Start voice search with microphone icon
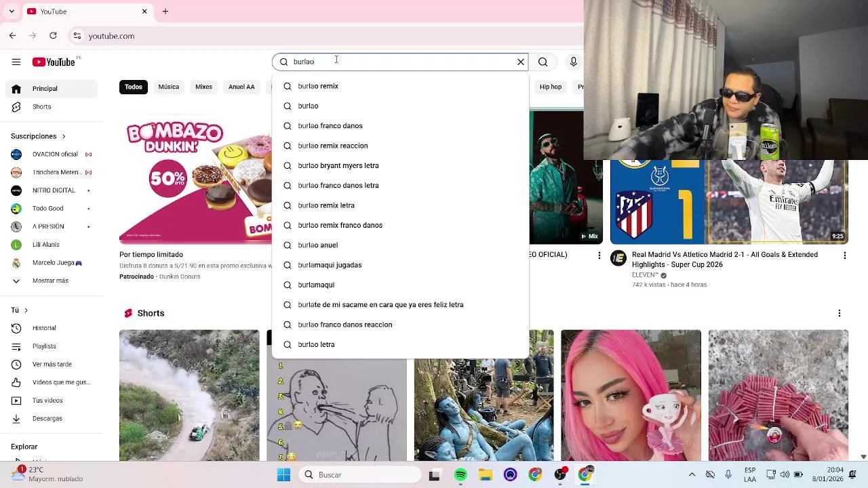The width and height of the screenshot is (868, 488). click(x=574, y=62)
